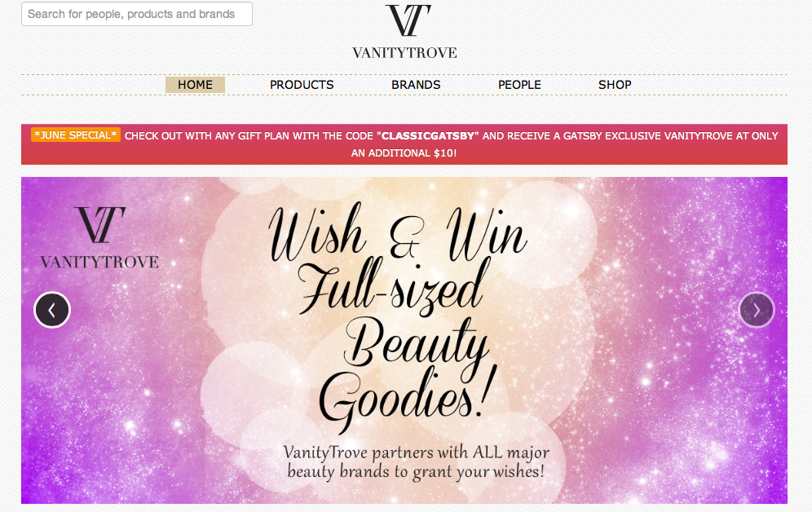
Task: Navigate to the PEOPLE section
Action: (x=519, y=85)
